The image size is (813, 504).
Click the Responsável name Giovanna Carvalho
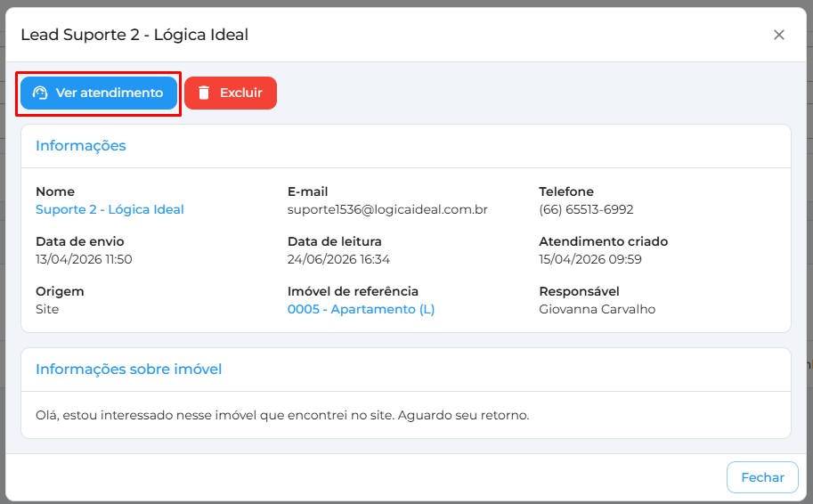(598, 309)
